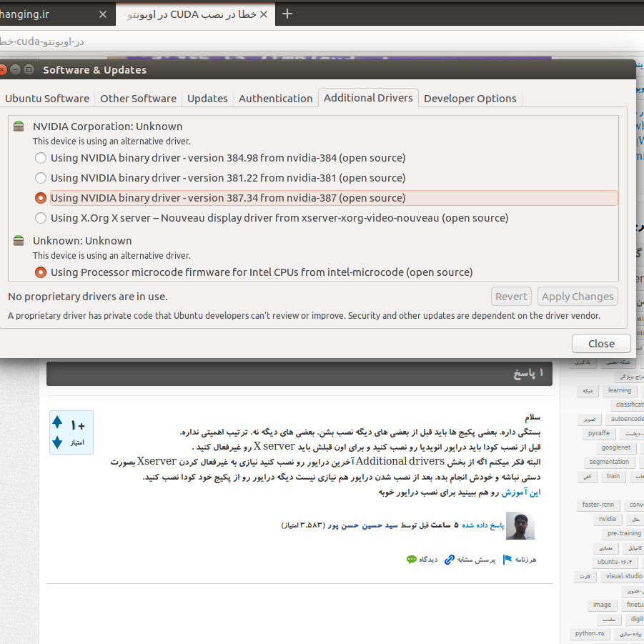Click the 'دیدگاه' comment link
Screen dimensions: 644x644
tap(428, 560)
